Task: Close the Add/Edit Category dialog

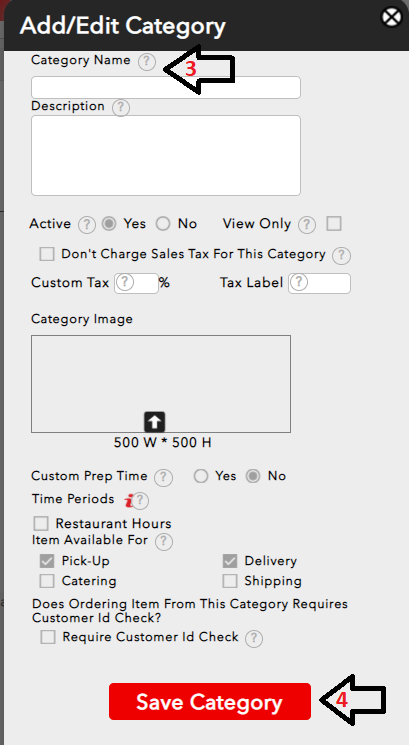Action: point(392,18)
